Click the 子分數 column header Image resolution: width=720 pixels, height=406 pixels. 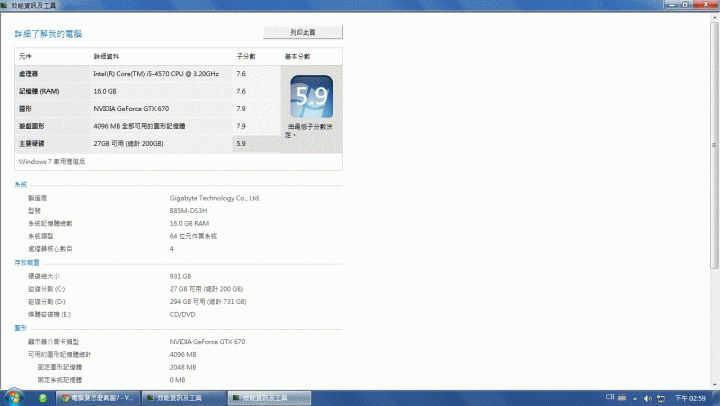click(246, 56)
